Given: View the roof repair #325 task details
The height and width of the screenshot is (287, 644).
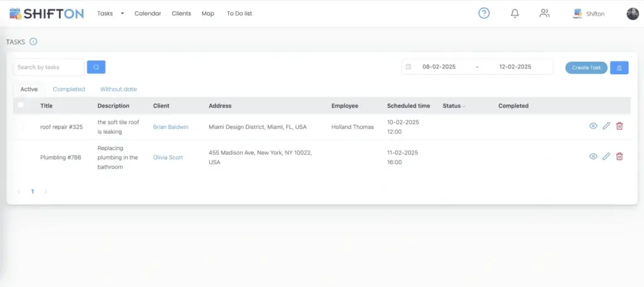Looking at the screenshot, I should point(593,127).
